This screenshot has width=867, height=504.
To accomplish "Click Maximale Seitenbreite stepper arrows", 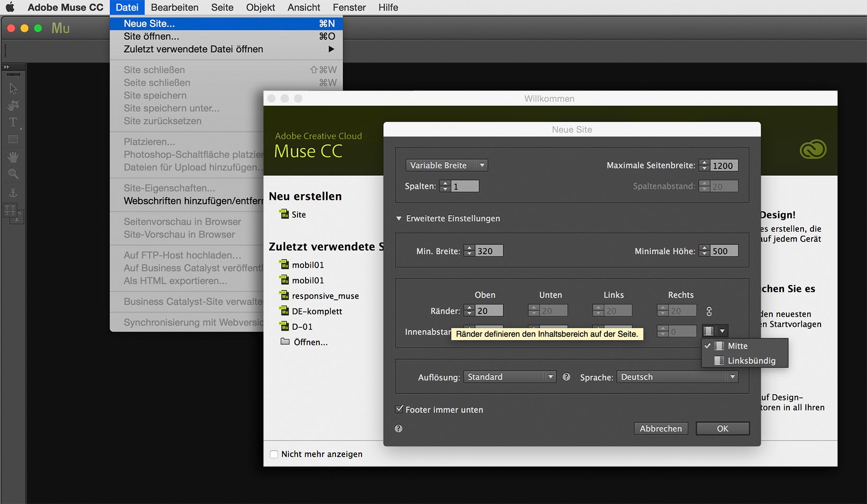I will [704, 166].
